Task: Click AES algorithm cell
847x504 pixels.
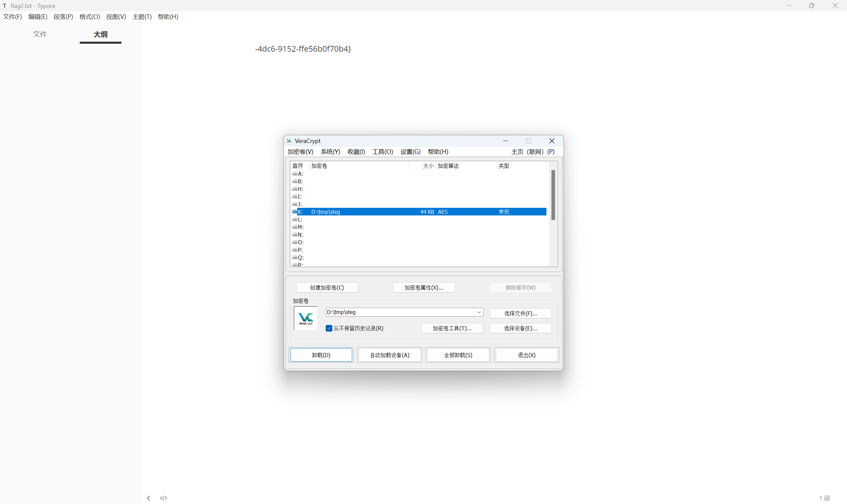Action: coord(443,212)
